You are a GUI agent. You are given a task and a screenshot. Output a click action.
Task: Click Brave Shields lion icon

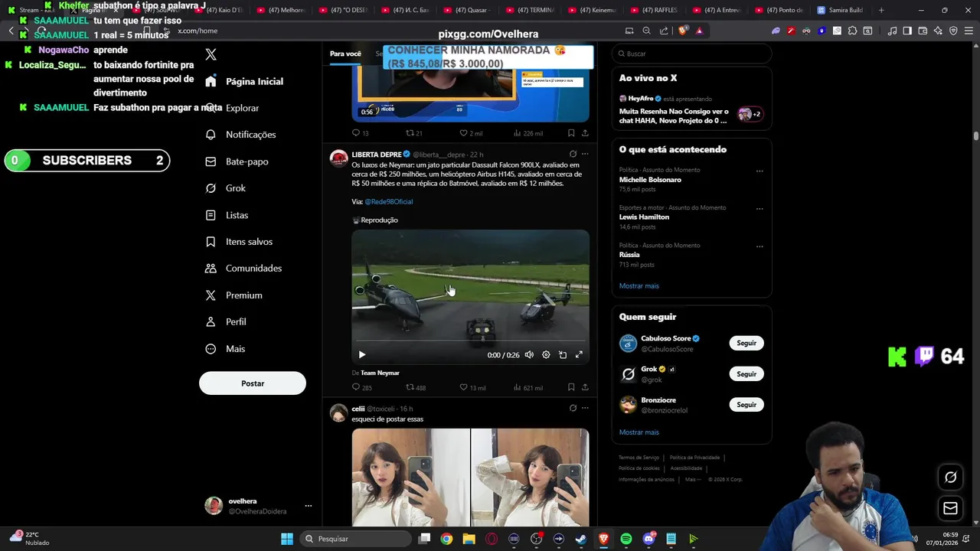point(683,31)
